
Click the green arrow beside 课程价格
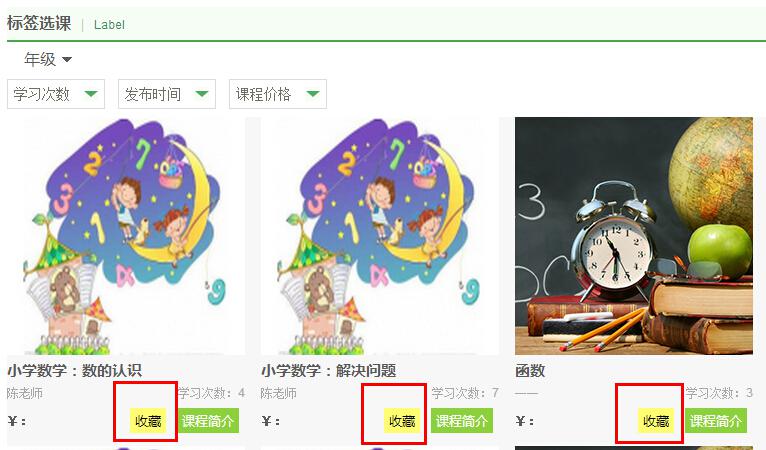pyautogui.click(x=313, y=94)
